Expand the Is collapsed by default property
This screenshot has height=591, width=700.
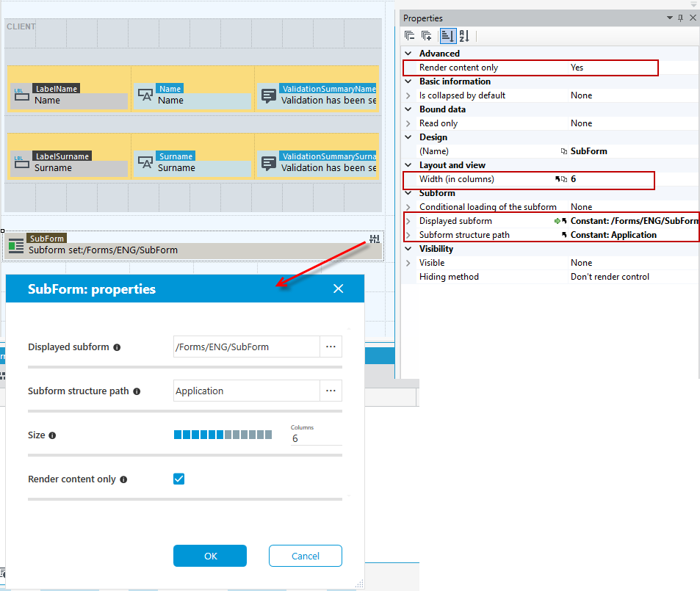click(408, 95)
